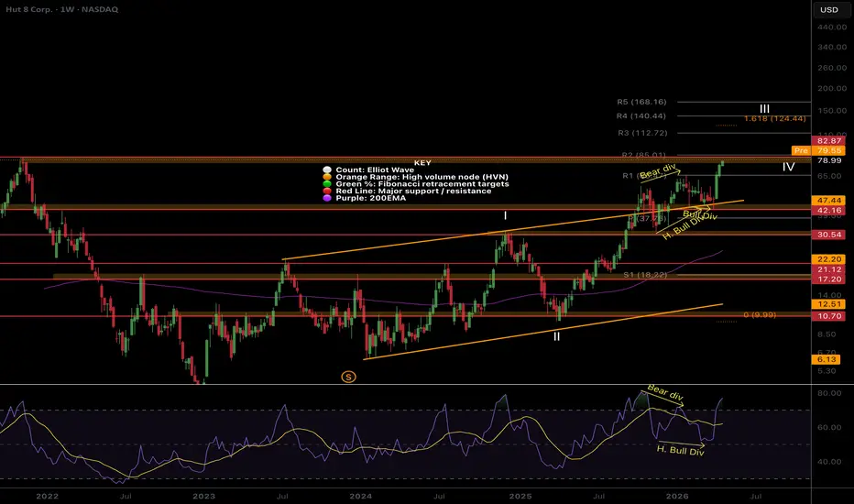This screenshot has height=504, width=854.
Task: Click the S1 (18.22) pivot label
Action: (x=645, y=275)
